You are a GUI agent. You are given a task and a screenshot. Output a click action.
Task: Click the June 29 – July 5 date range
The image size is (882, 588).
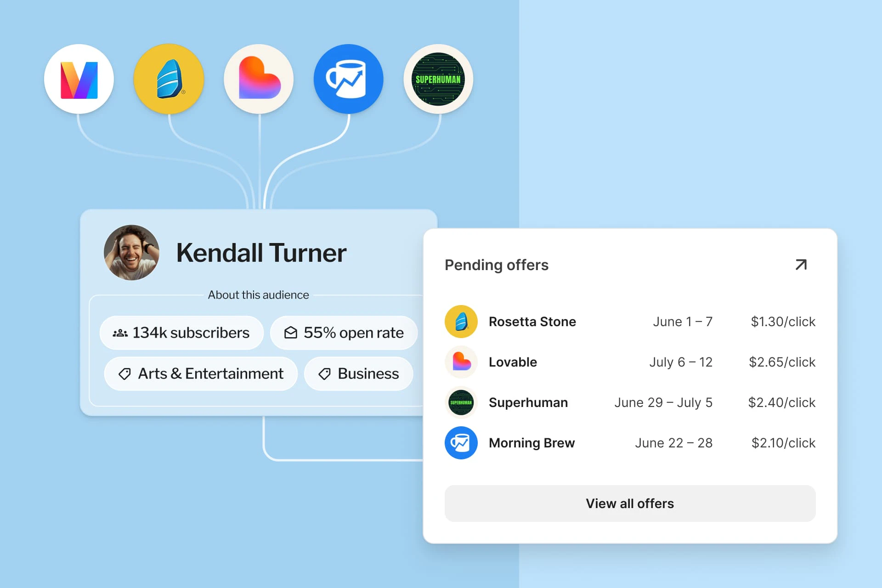[x=663, y=402]
